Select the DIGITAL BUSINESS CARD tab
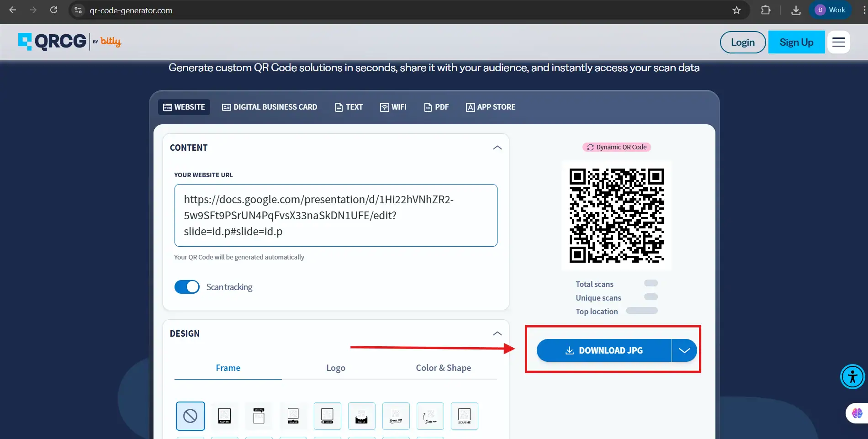868x439 pixels. click(270, 107)
